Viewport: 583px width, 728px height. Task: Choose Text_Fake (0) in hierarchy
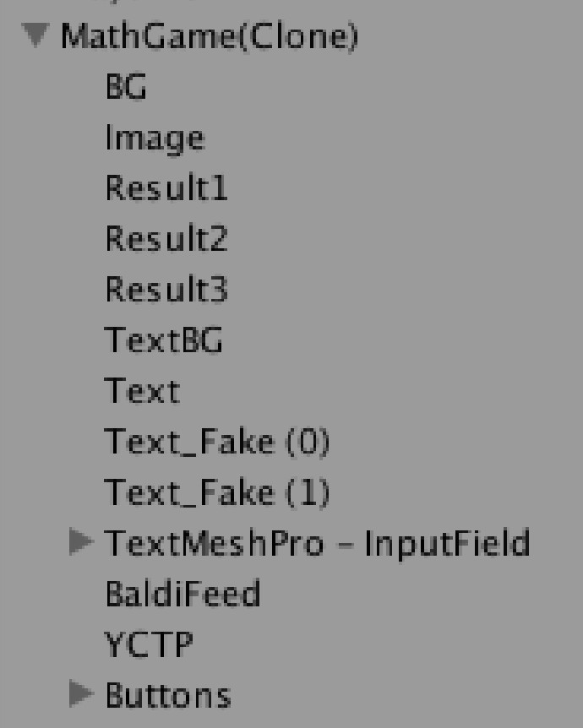pyautogui.click(x=217, y=443)
